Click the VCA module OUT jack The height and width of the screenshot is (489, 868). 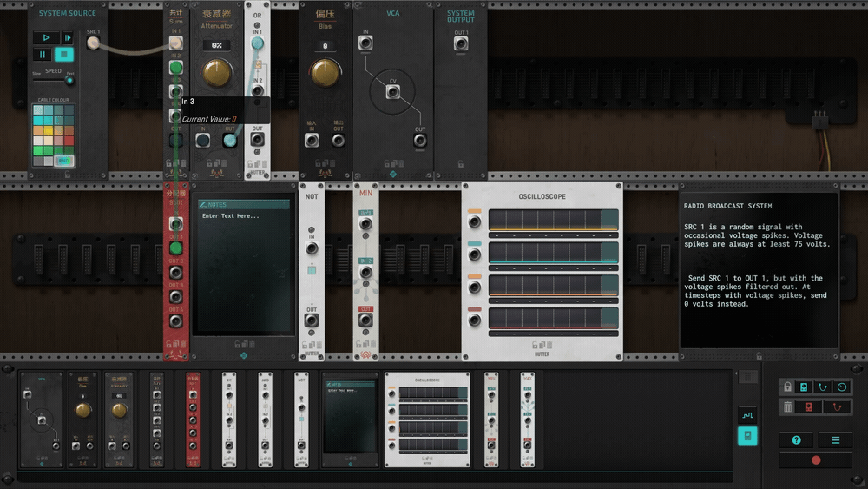pyautogui.click(x=420, y=141)
